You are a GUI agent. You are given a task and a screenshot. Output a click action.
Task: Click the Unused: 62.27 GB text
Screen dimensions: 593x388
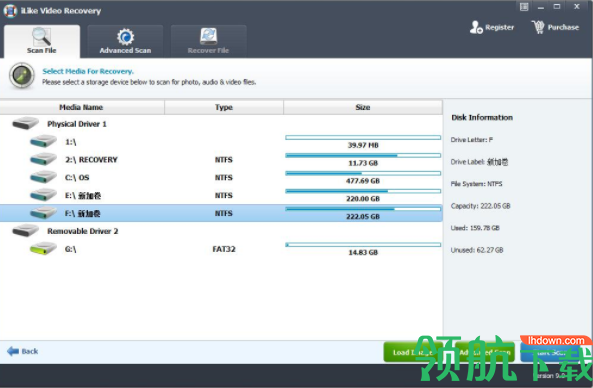(477, 250)
